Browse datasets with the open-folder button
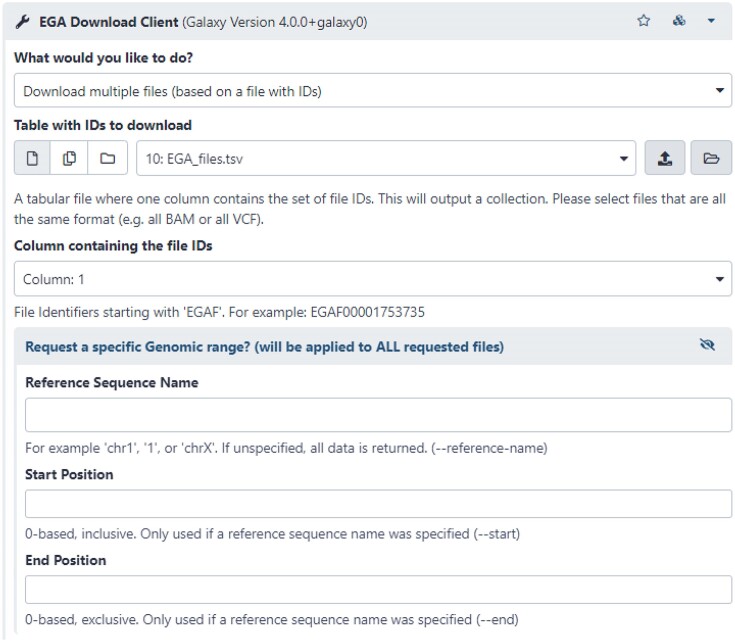The height and width of the screenshot is (642, 735). [711, 158]
